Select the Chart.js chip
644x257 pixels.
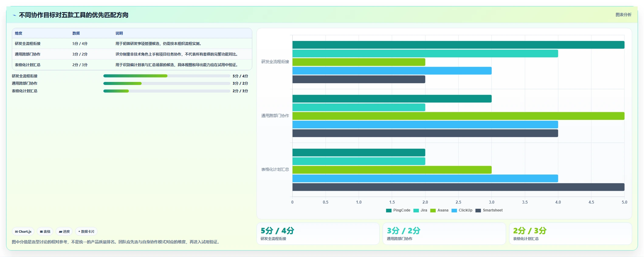[x=23, y=232]
